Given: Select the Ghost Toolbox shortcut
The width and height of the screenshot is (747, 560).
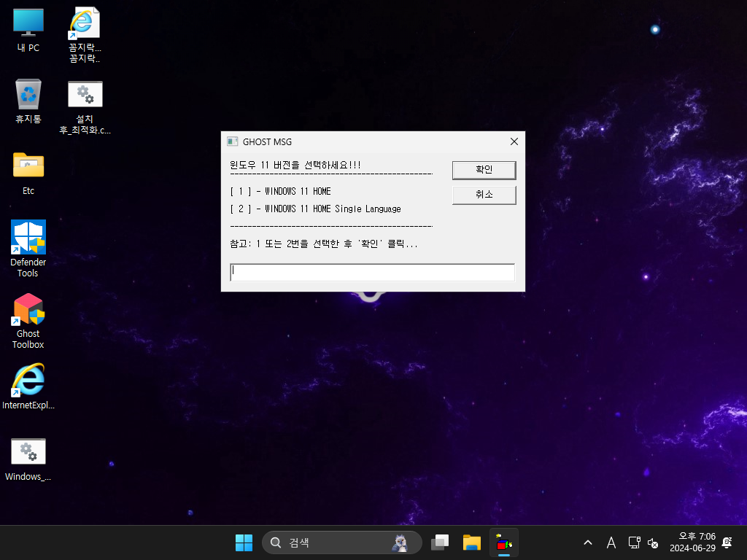Looking at the screenshot, I should (x=28, y=321).
